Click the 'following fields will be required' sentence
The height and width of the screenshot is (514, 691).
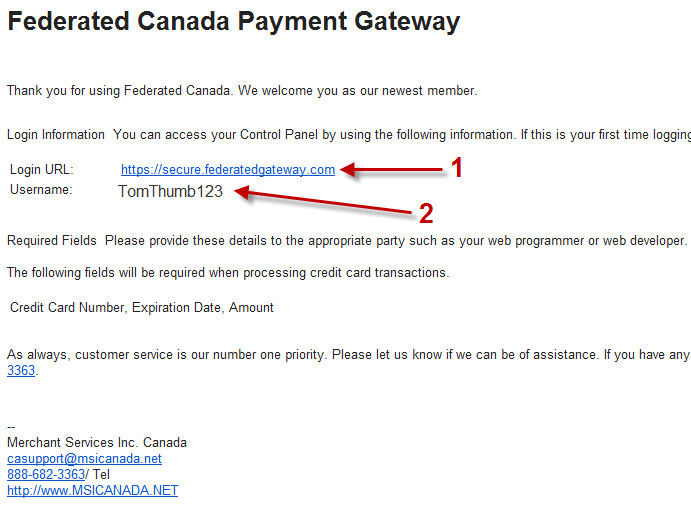pyautogui.click(x=228, y=272)
